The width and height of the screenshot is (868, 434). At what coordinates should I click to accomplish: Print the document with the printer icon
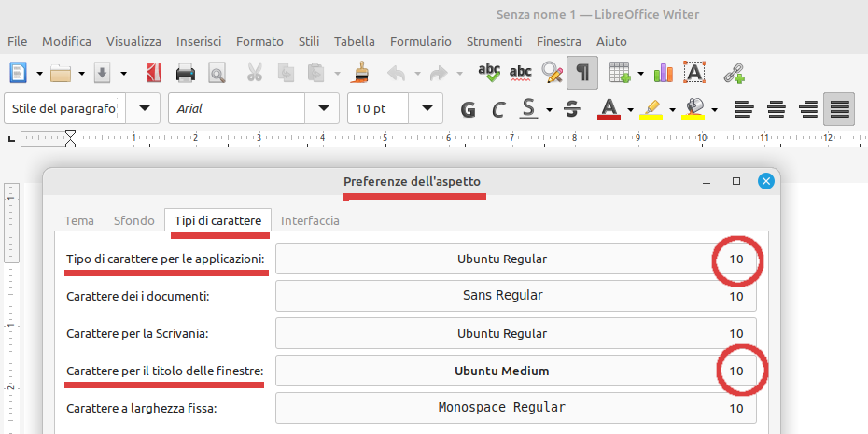pos(186,73)
